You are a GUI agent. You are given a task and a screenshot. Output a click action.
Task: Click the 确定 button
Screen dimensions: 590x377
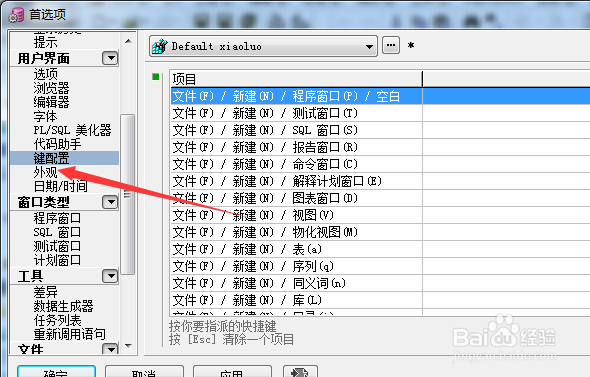pos(56,371)
